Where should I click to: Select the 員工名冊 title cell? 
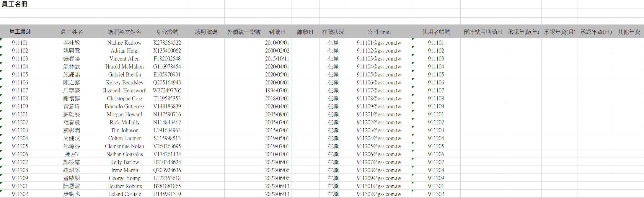click(15, 4)
